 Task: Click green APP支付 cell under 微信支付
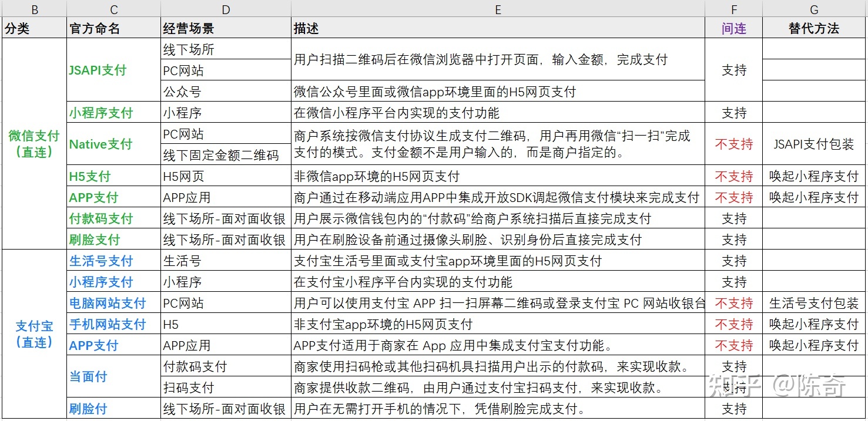point(113,197)
